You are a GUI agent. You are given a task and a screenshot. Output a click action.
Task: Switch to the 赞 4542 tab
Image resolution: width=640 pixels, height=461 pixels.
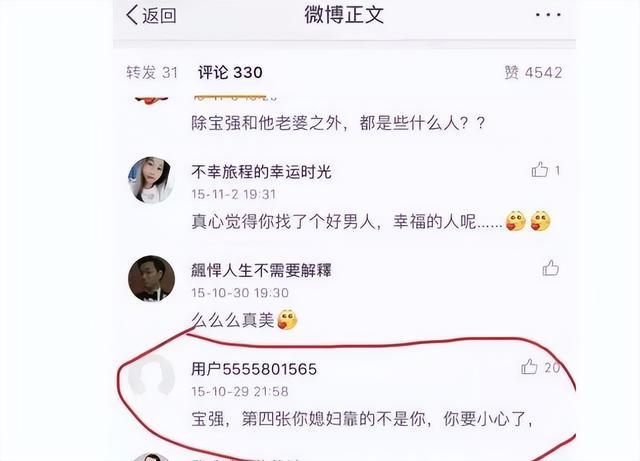click(533, 73)
